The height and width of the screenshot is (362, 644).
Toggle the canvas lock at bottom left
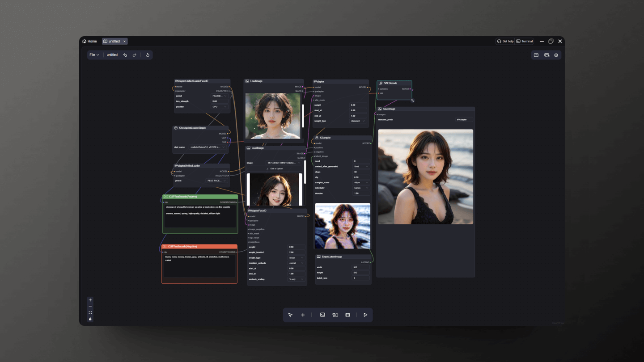click(x=90, y=319)
